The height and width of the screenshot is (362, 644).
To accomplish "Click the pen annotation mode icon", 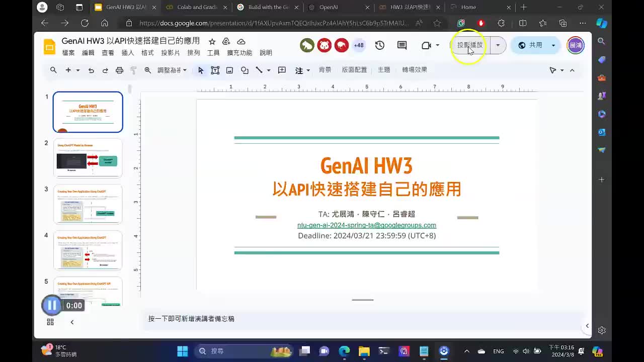I will click(x=553, y=70).
